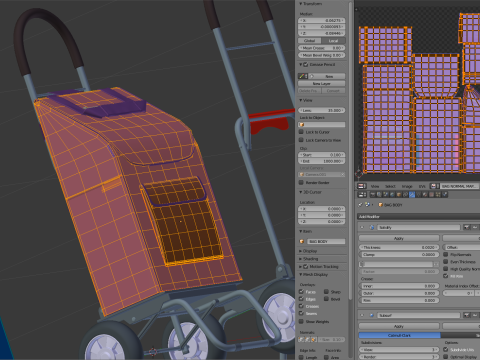Click the Lock to Object selector field
This screenshot has width=480, height=360.
(x=321, y=124)
